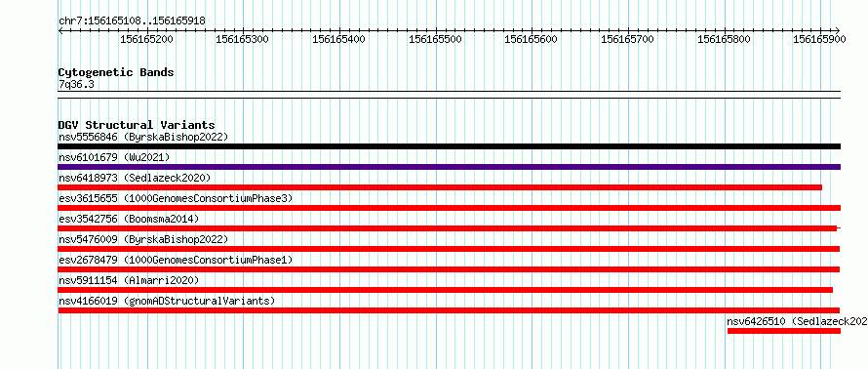Click the chr7:156165108..156165918 region label
This screenshot has height=369, width=868.
pyautogui.click(x=132, y=20)
